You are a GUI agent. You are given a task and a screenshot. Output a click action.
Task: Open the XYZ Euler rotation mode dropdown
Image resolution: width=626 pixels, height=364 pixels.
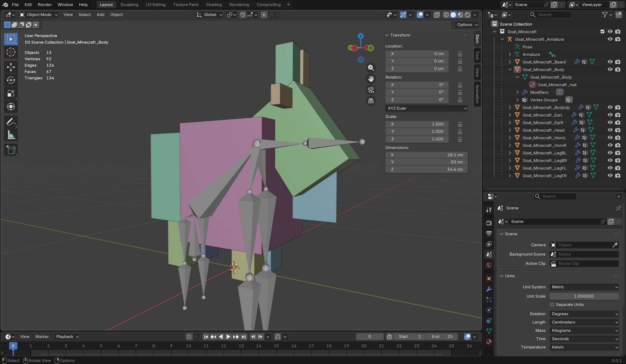coord(427,108)
